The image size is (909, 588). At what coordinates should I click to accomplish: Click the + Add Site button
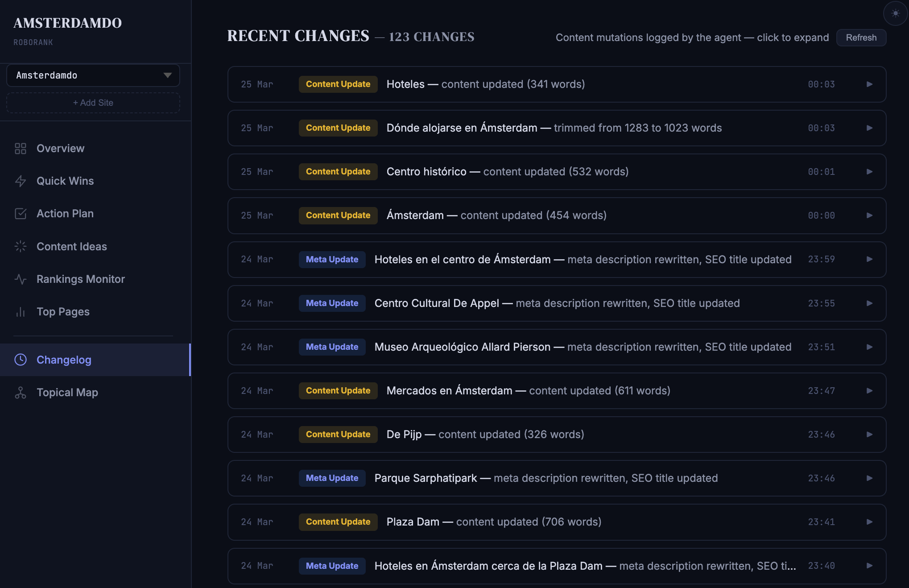point(93,103)
